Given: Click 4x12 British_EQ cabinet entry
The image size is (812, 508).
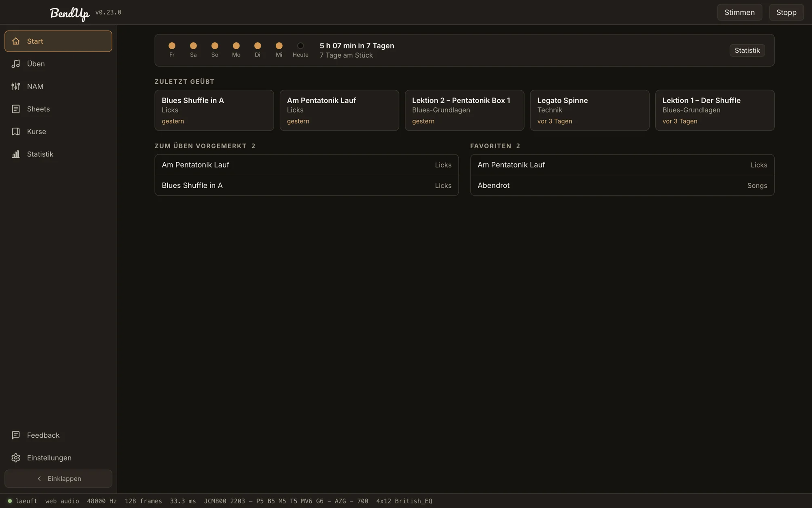Looking at the screenshot, I should [x=404, y=501].
